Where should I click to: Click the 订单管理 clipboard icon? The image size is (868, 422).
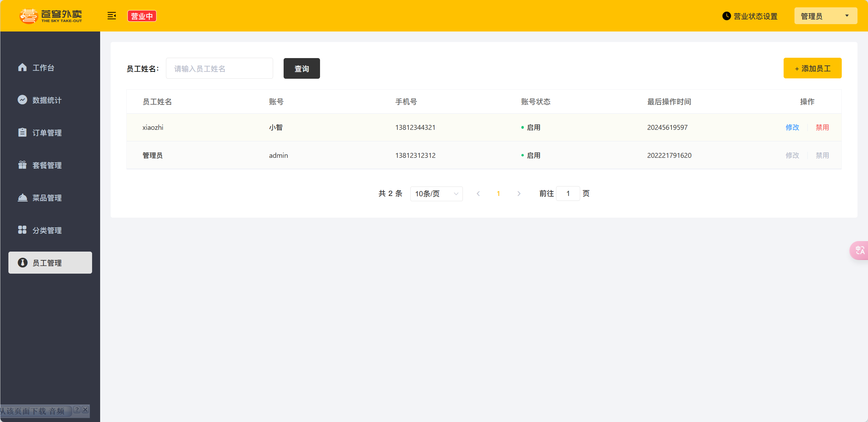point(22,132)
